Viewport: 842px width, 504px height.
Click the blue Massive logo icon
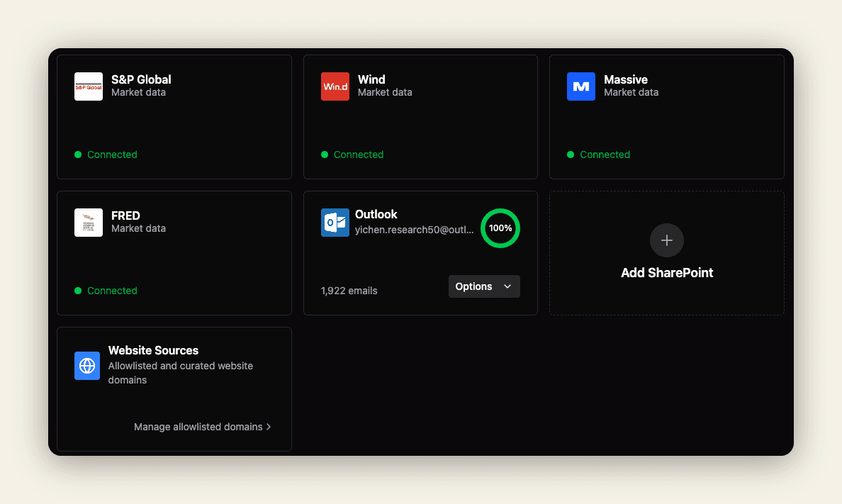(x=581, y=86)
